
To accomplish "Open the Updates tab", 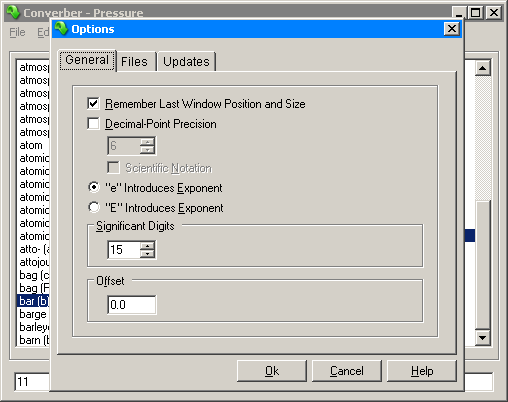I will pos(186,62).
